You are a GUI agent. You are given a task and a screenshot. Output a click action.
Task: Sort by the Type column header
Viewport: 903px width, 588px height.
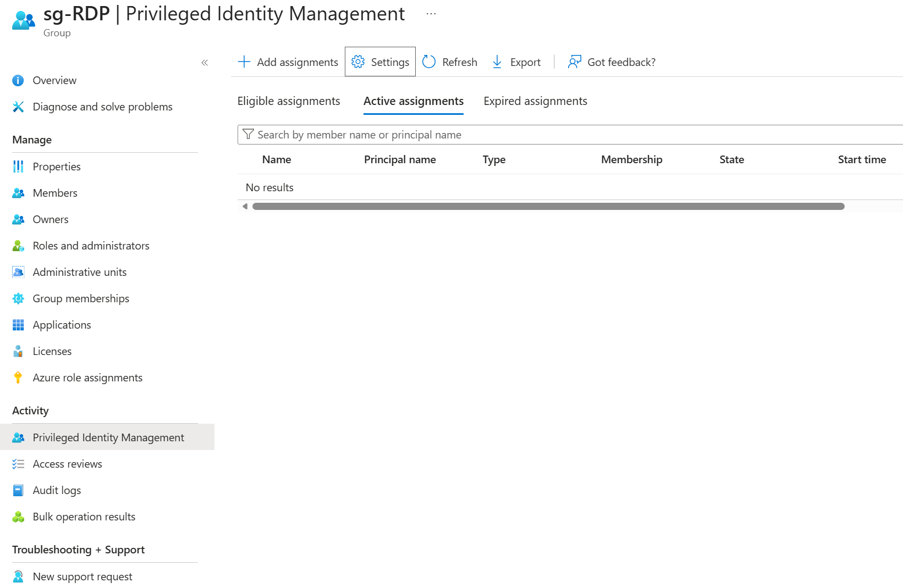tap(494, 159)
